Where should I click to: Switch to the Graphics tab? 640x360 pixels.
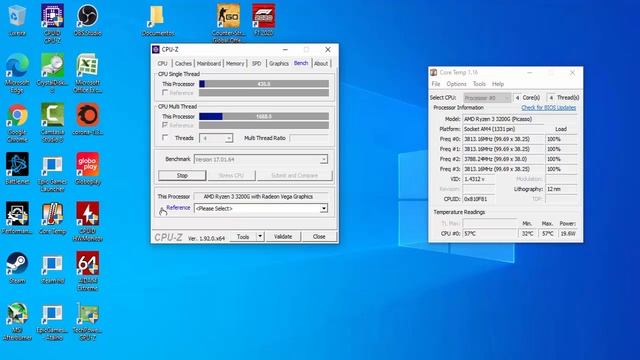[x=279, y=64]
